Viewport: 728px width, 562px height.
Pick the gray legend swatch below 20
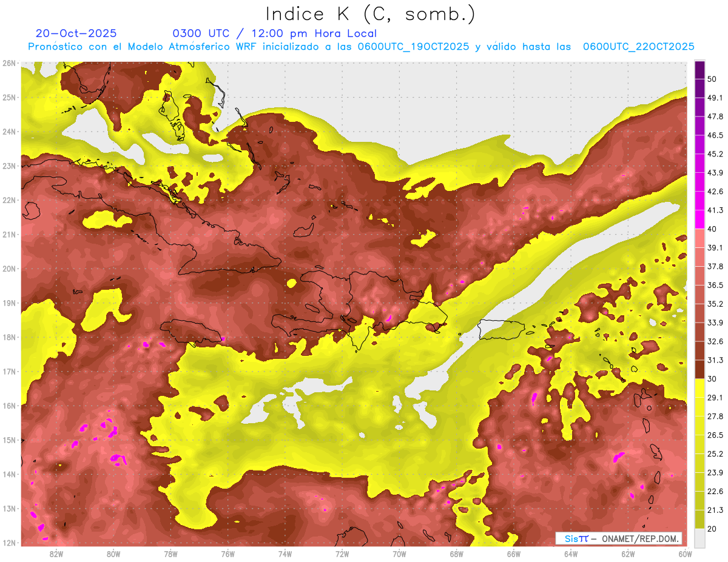(699, 537)
